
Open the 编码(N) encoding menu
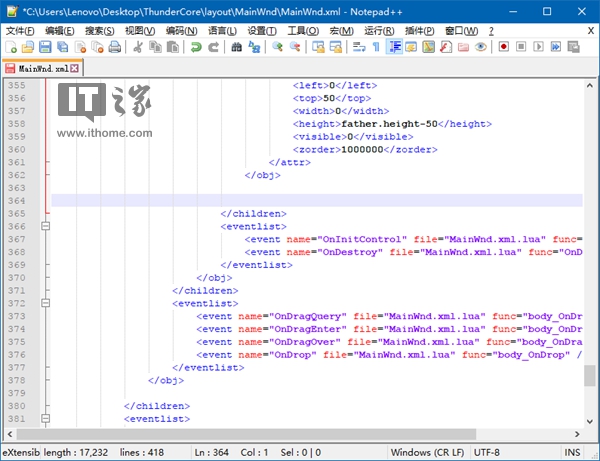(x=181, y=31)
